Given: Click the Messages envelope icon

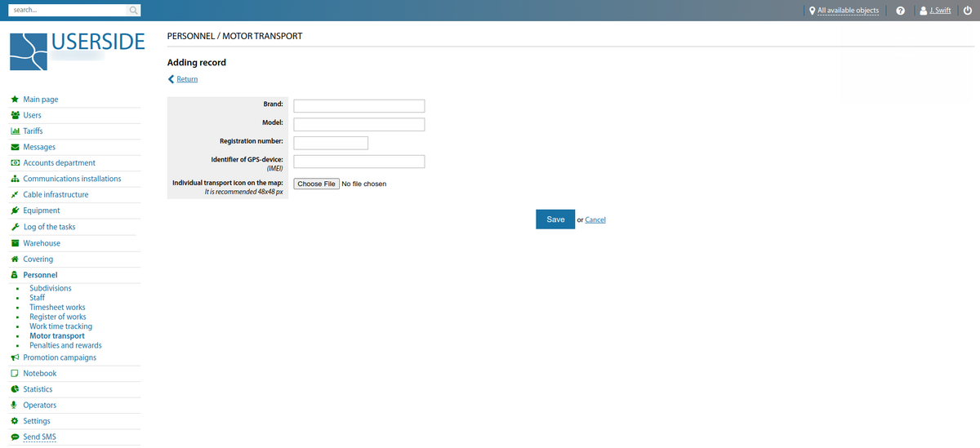Looking at the screenshot, I should click(15, 147).
